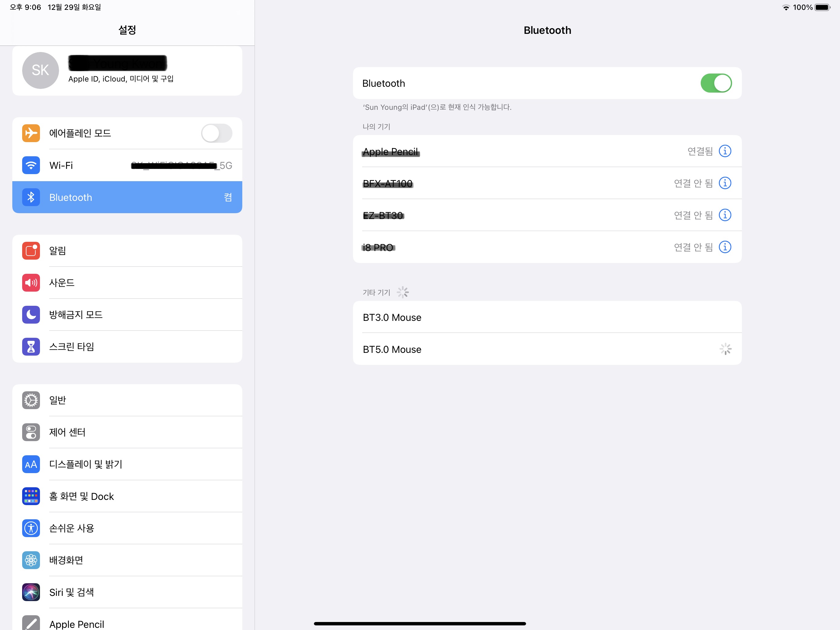840x630 pixels.
Task: Open info button for EZ-BT30
Action: (x=725, y=215)
